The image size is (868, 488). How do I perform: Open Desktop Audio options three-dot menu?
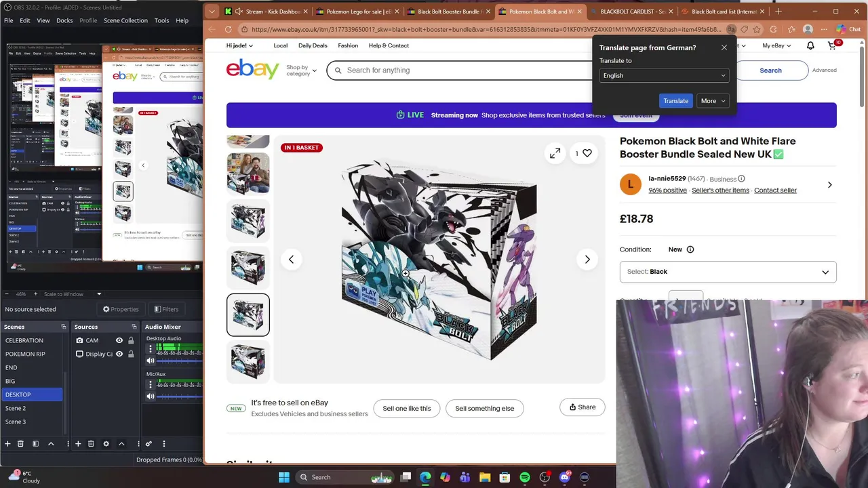click(x=151, y=348)
